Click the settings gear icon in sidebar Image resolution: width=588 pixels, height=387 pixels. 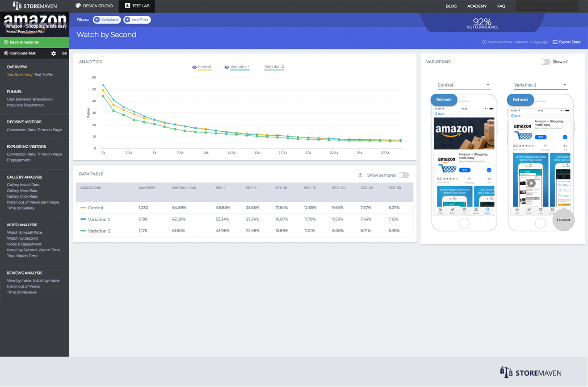tap(54, 54)
